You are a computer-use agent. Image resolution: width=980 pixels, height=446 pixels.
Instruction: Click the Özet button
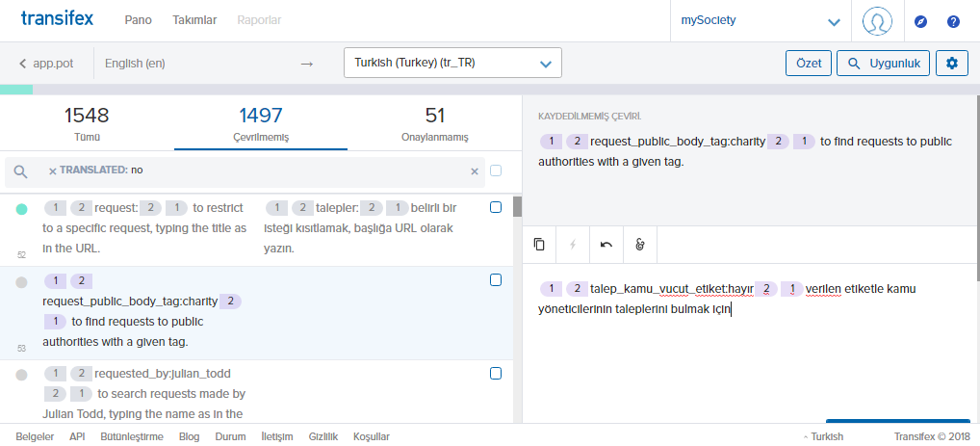click(808, 64)
